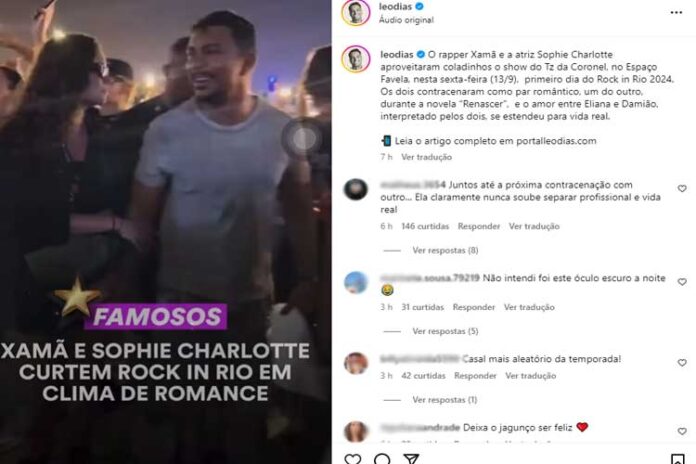Like the 'Deixa o jagunço ser feliz' comment
Image resolution: width=696 pixels, height=464 pixels.
(x=682, y=431)
